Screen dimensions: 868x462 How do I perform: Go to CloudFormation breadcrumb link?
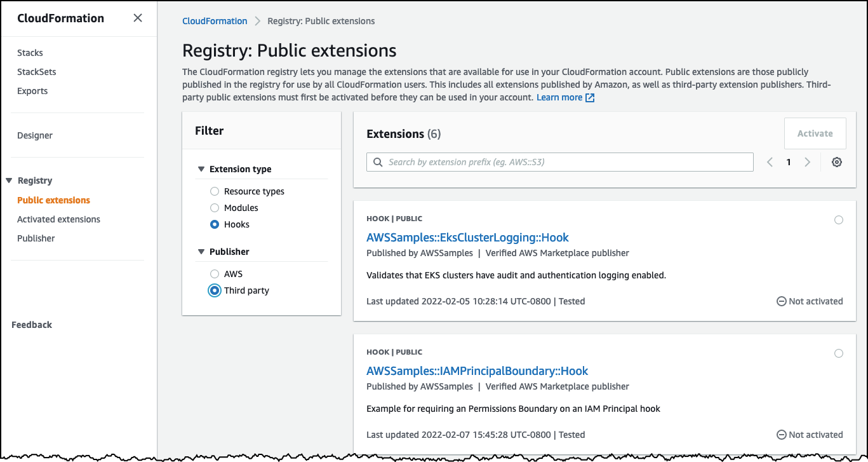coord(215,21)
